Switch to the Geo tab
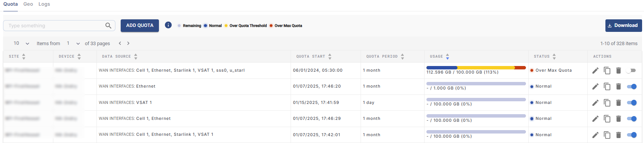Screen dimensions: 644x143 [x=28, y=4]
